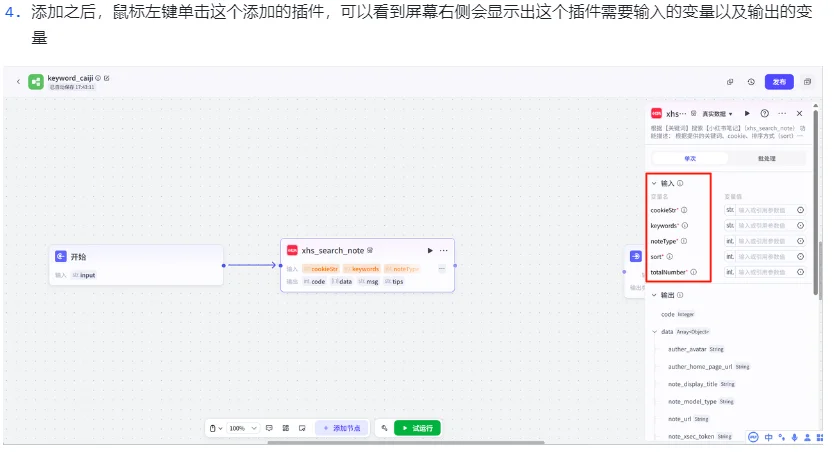Close the xhs plugin side panel
The width and height of the screenshot is (834, 452).
click(799, 113)
